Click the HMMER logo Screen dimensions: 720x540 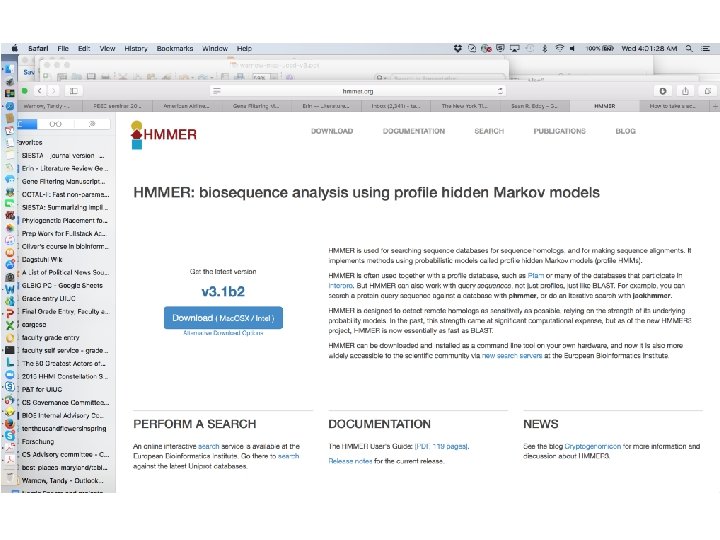[x=163, y=134]
